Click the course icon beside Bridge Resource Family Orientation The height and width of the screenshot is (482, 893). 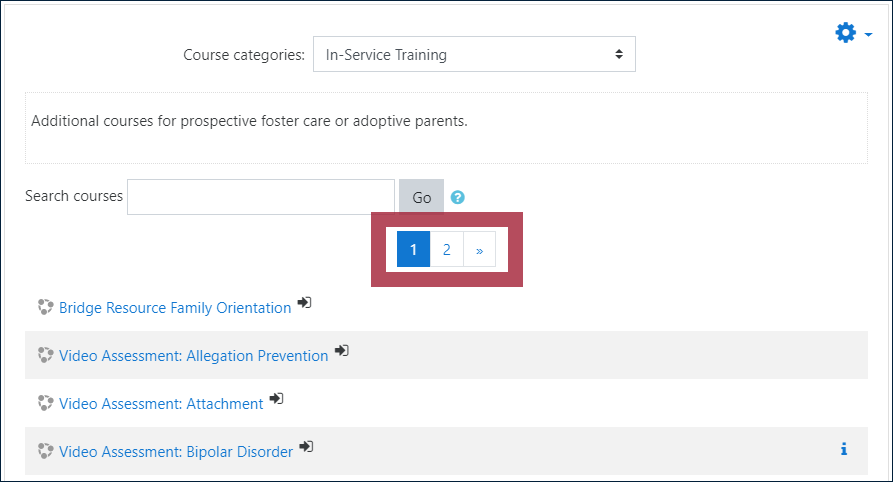[46, 307]
